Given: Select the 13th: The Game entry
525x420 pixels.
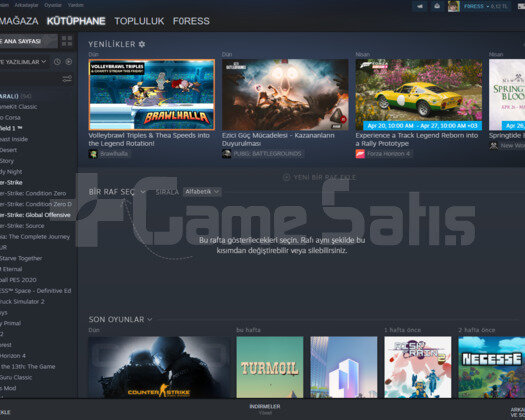Looking at the screenshot, I should [28, 366].
